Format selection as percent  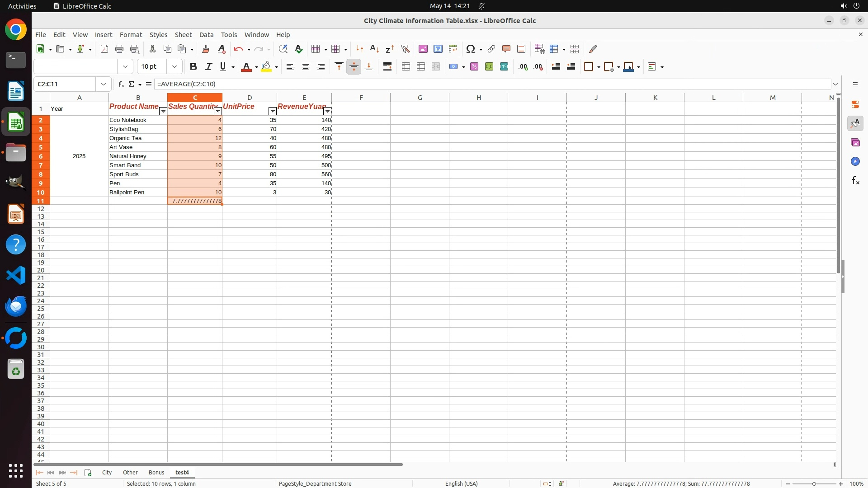474,67
